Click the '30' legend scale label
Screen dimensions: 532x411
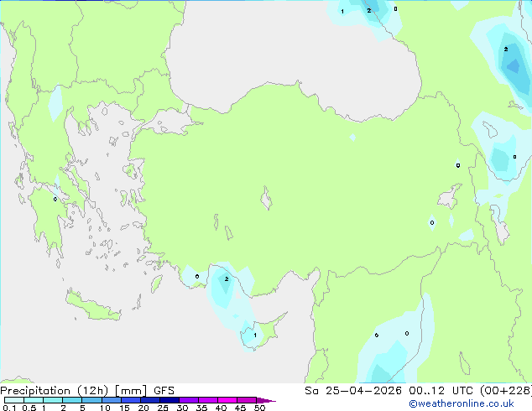pyautogui.click(x=182, y=408)
